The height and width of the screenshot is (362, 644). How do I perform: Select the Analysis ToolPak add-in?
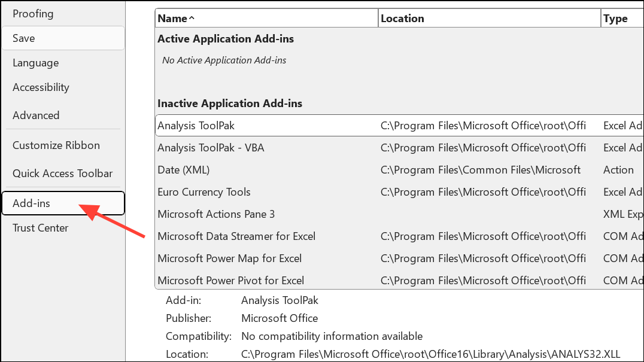(x=195, y=125)
